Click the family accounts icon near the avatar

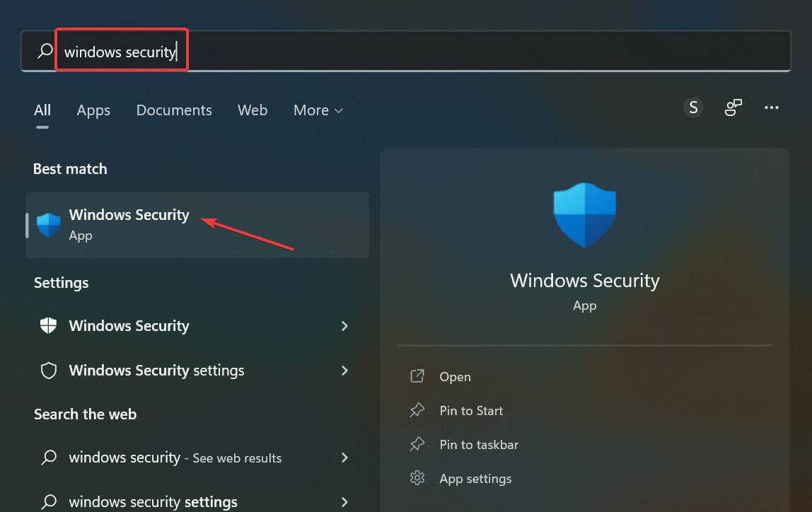[733, 107]
